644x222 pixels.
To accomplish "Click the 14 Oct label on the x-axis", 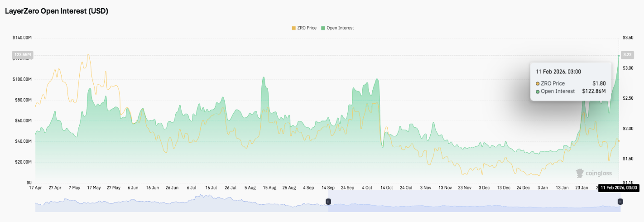I will (387, 188).
